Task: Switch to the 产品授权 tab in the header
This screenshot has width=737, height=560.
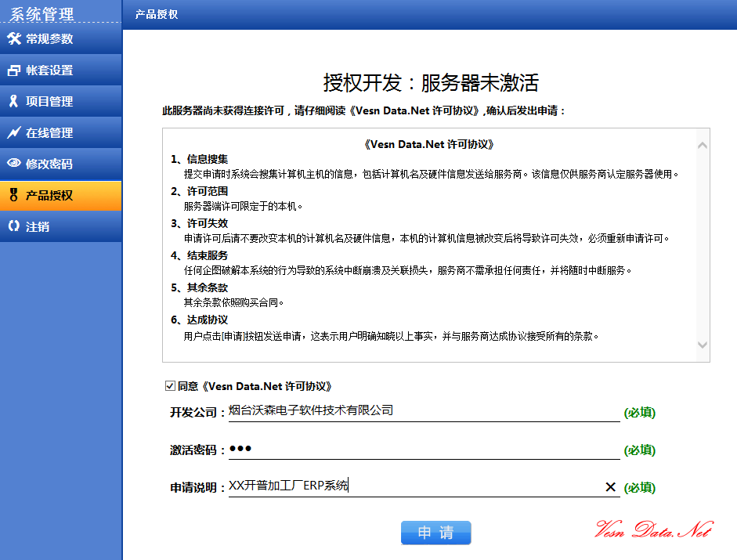Action: point(157,14)
